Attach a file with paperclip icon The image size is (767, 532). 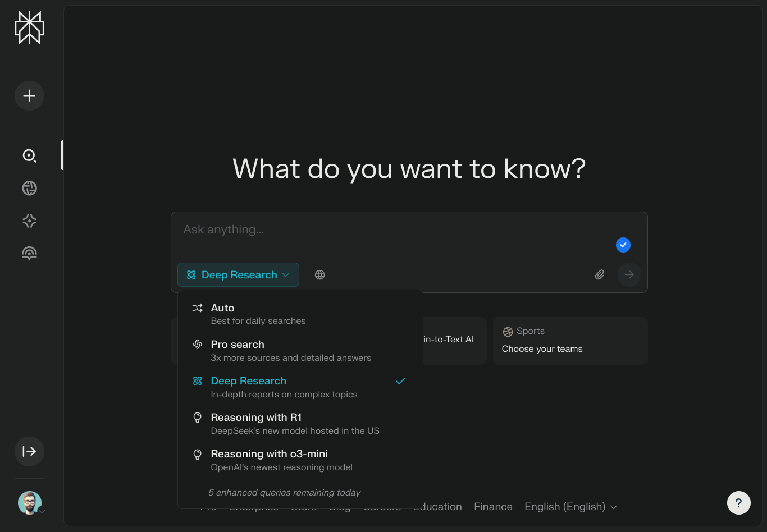coord(600,275)
